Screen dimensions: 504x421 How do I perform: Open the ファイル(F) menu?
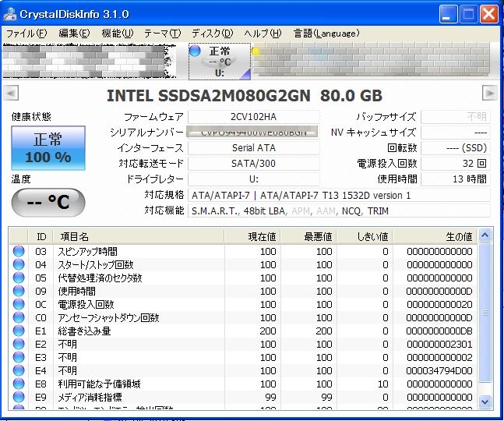pos(26,34)
